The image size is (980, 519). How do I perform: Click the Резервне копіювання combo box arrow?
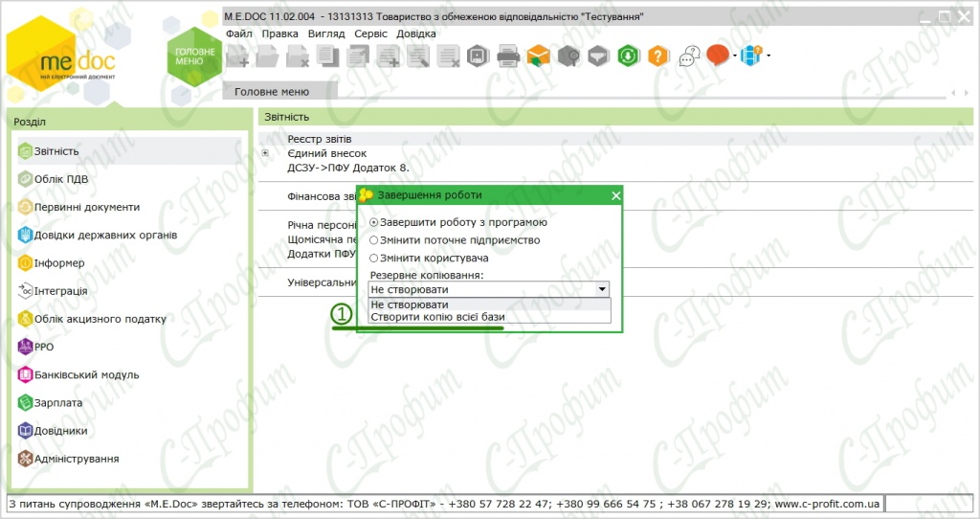[602, 289]
